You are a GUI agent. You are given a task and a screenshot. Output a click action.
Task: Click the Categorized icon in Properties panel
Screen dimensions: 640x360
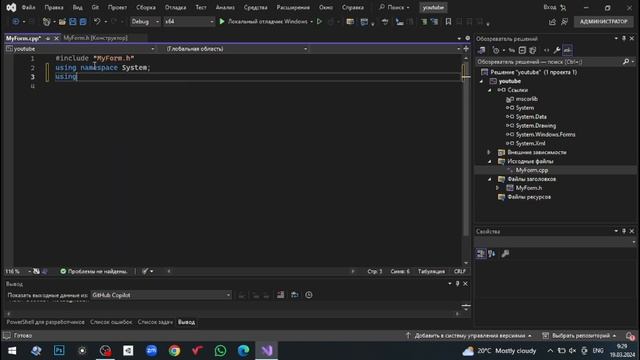point(481,254)
